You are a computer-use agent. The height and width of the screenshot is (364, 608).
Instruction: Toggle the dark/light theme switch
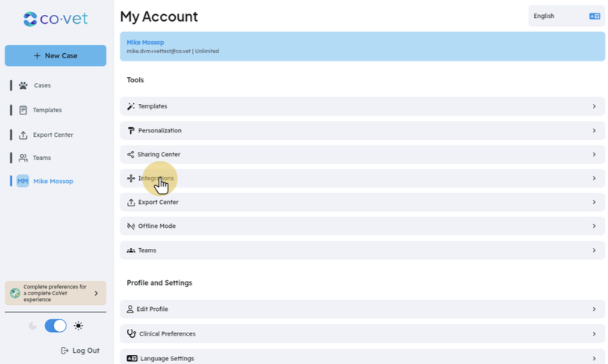(x=55, y=326)
